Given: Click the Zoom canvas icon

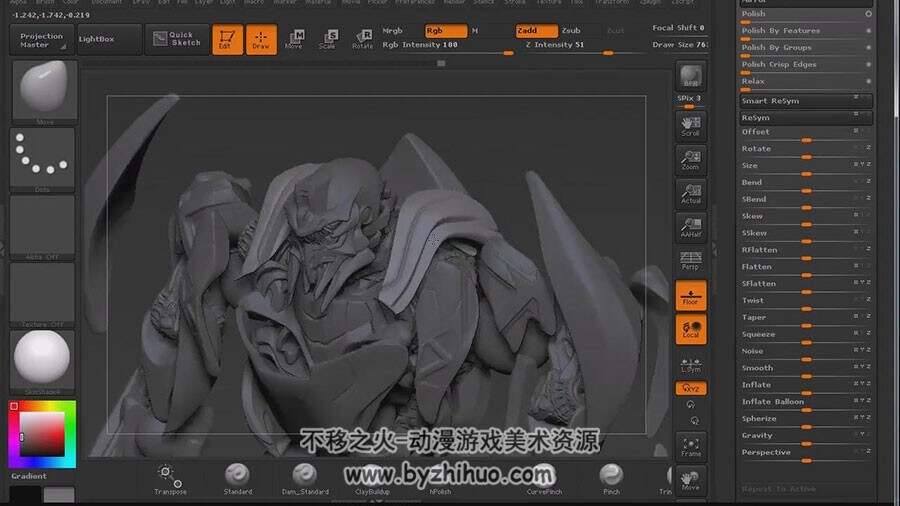Looking at the screenshot, I should [690, 160].
